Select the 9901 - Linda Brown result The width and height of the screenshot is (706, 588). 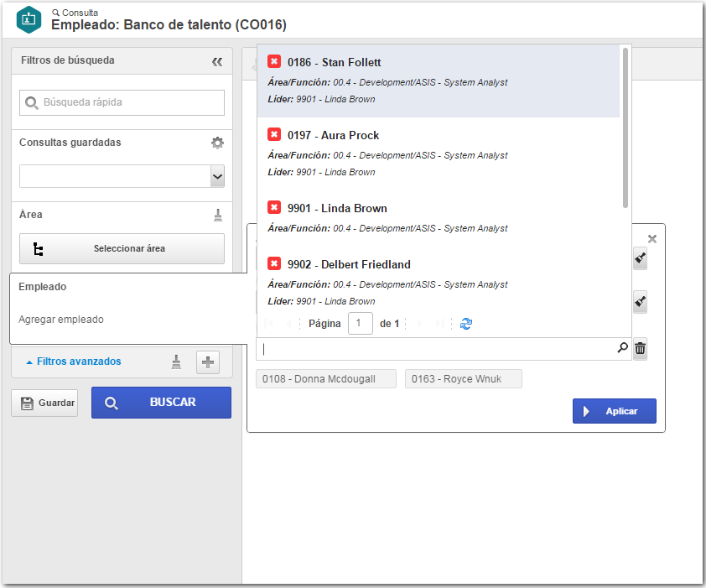click(x=439, y=218)
